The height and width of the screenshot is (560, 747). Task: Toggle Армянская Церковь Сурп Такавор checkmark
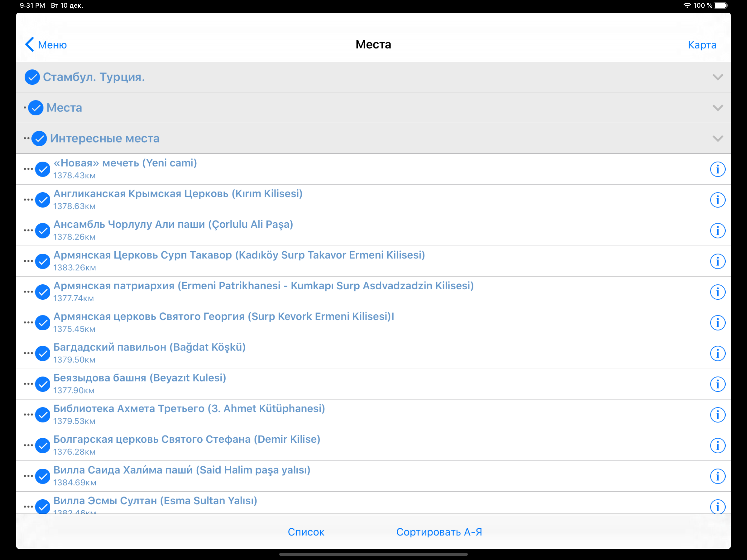coord(43,262)
